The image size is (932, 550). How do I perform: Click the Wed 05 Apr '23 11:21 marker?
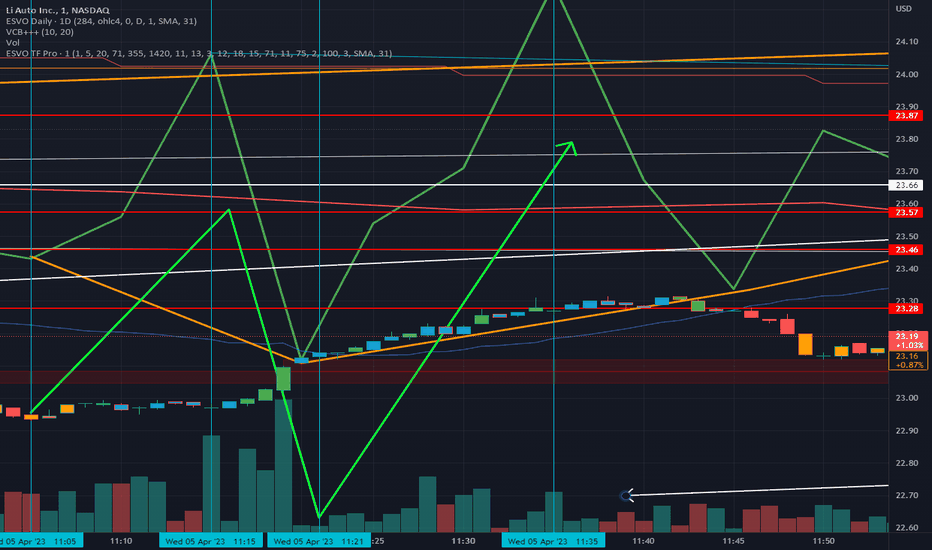click(x=319, y=541)
